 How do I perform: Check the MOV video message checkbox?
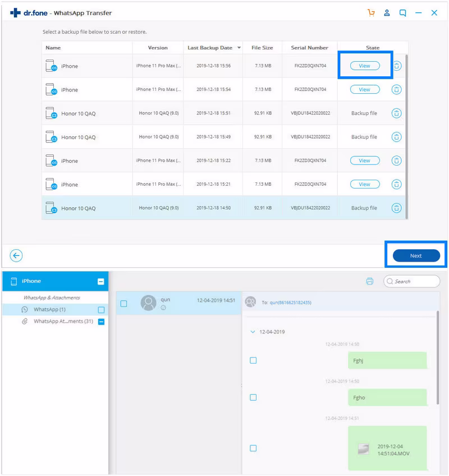pos(253,448)
